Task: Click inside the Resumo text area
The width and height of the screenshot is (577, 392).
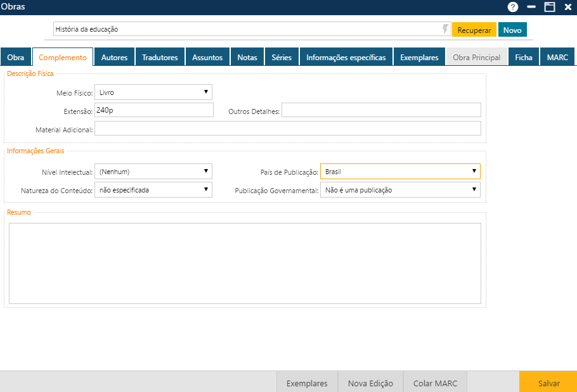Action: 245,263
